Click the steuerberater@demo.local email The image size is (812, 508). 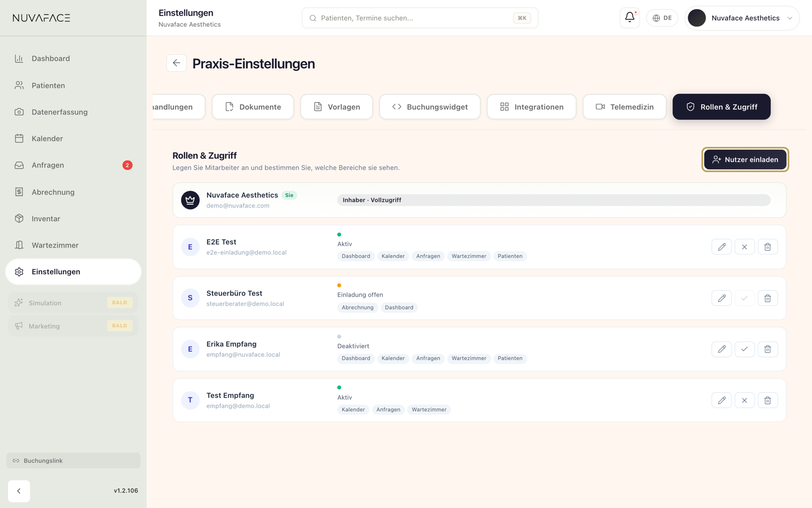pyautogui.click(x=245, y=304)
